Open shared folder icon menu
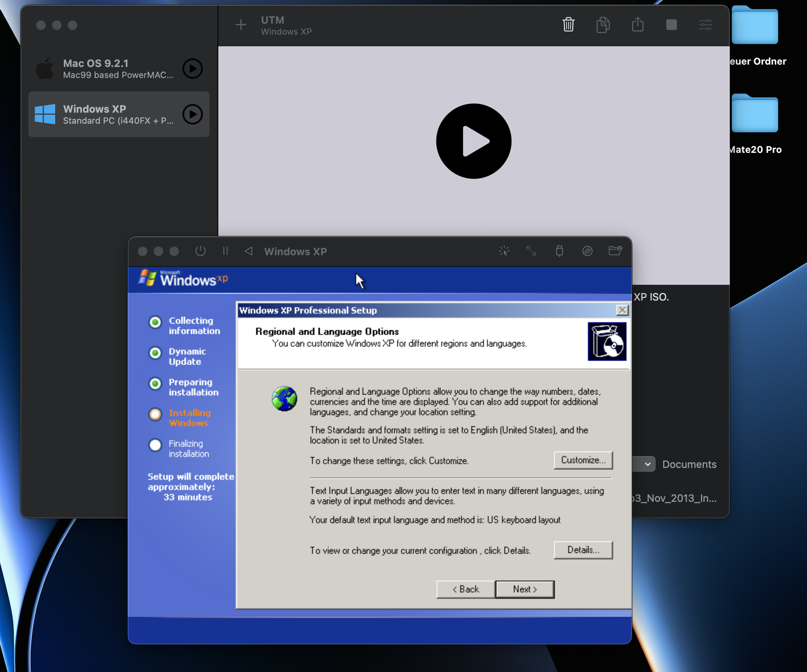The image size is (807, 672). 615,251
